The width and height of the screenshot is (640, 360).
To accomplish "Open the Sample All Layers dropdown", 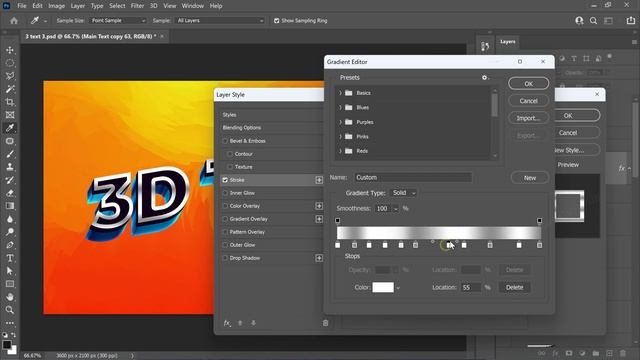I will click(x=220, y=20).
